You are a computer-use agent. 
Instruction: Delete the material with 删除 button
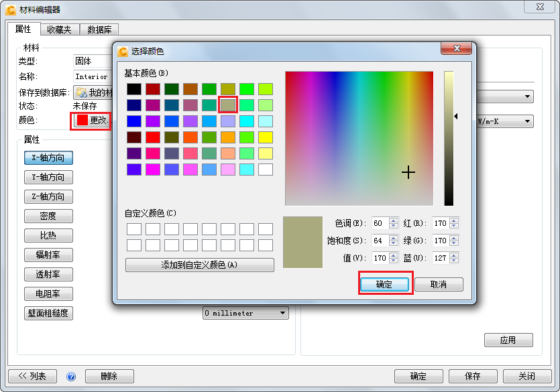tap(109, 376)
